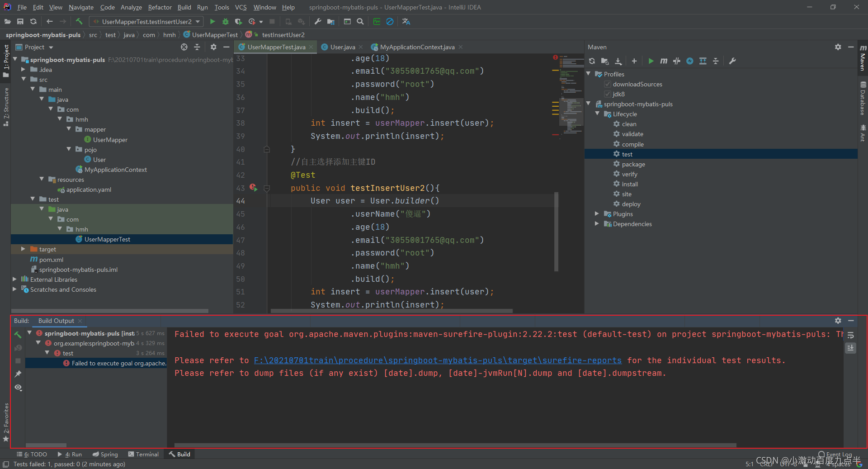Expand the Plugins node in Maven
The width and height of the screenshot is (868, 469).
click(597, 213)
